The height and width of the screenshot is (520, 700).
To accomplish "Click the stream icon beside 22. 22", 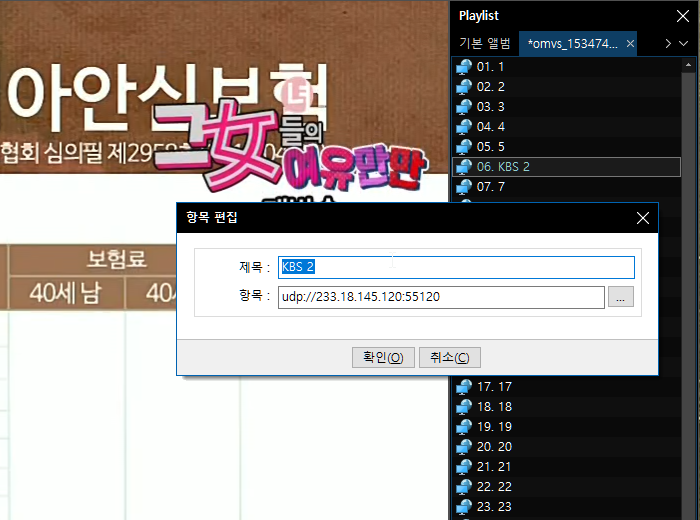I will (x=464, y=487).
